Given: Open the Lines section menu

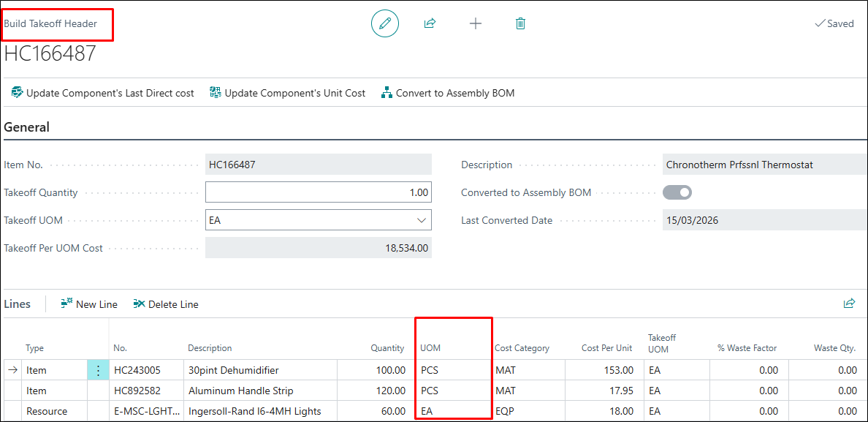Looking at the screenshot, I should click(18, 304).
